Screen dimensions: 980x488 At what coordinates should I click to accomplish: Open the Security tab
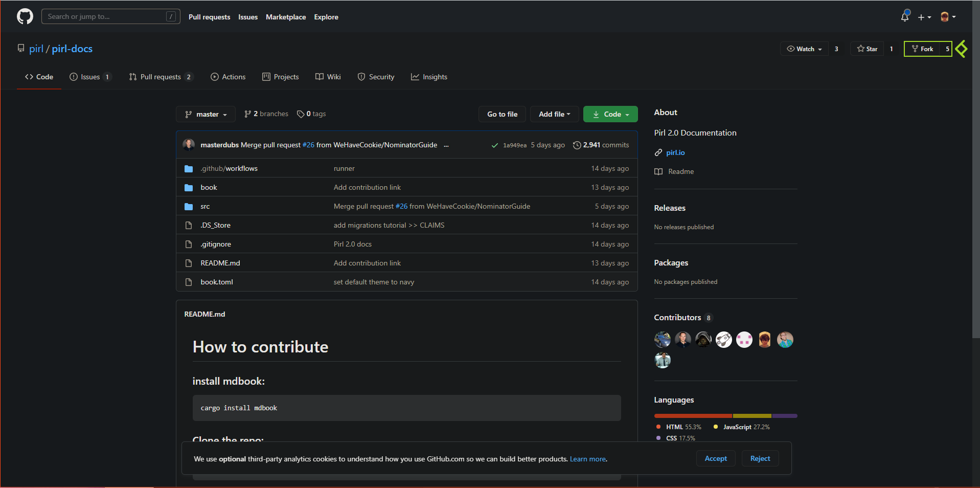[376, 77]
